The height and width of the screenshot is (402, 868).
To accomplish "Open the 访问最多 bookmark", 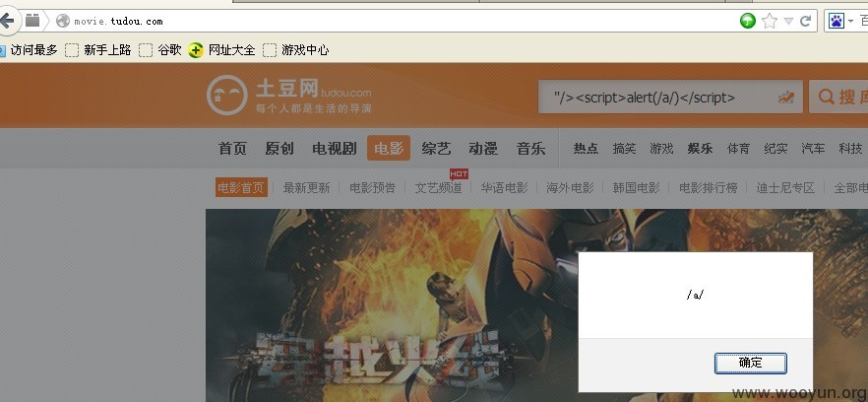I will click(29, 50).
